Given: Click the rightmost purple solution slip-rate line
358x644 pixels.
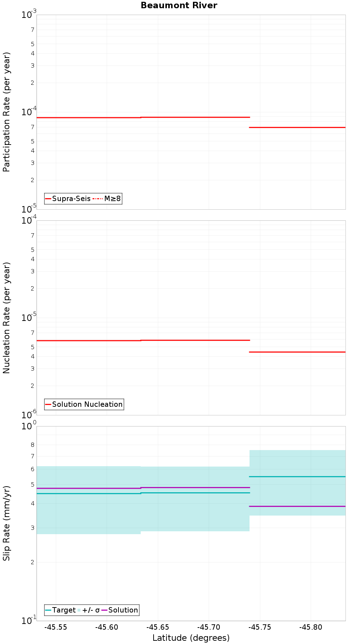Looking at the screenshot, I should point(297,506).
